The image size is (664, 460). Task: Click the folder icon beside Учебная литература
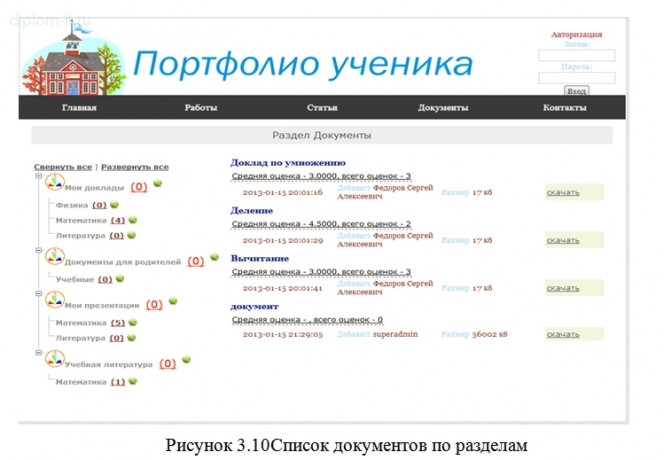(x=55, y=359)
